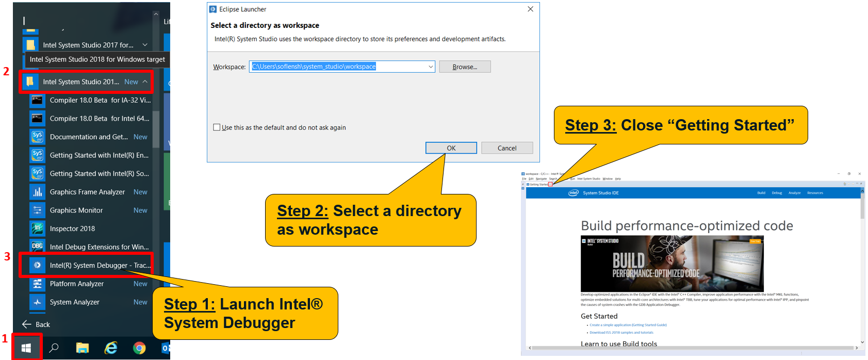Click OK in the Eclipse Launcher
Screen dimensions: 868x360
451,148
